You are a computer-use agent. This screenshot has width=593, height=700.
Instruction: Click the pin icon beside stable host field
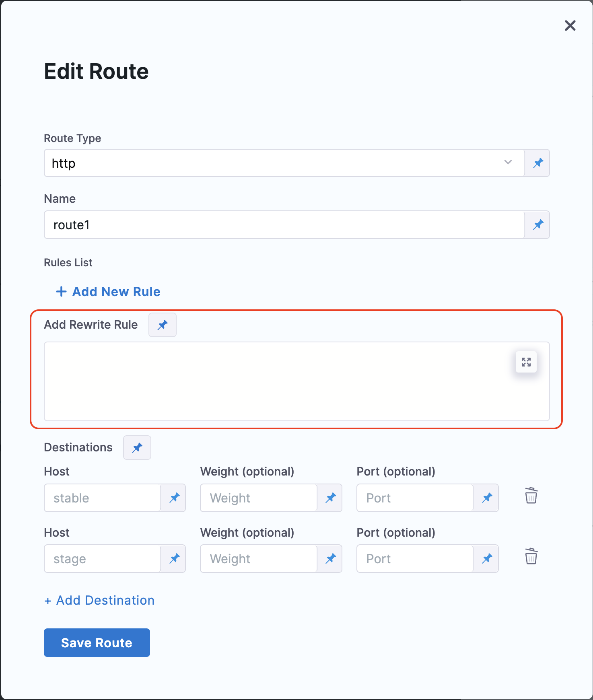pyautogui.click(x=174, y=498)
